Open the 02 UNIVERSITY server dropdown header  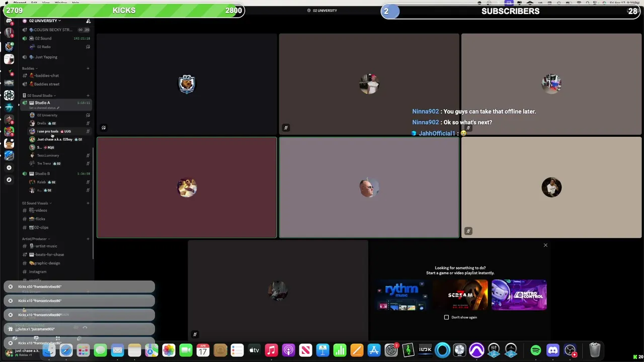(45, 21)
